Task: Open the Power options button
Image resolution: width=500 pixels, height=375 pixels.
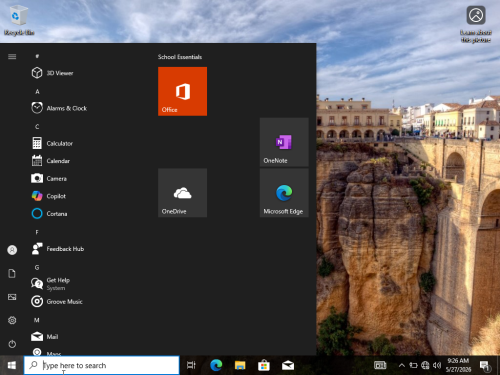Action: click(12, 344)
